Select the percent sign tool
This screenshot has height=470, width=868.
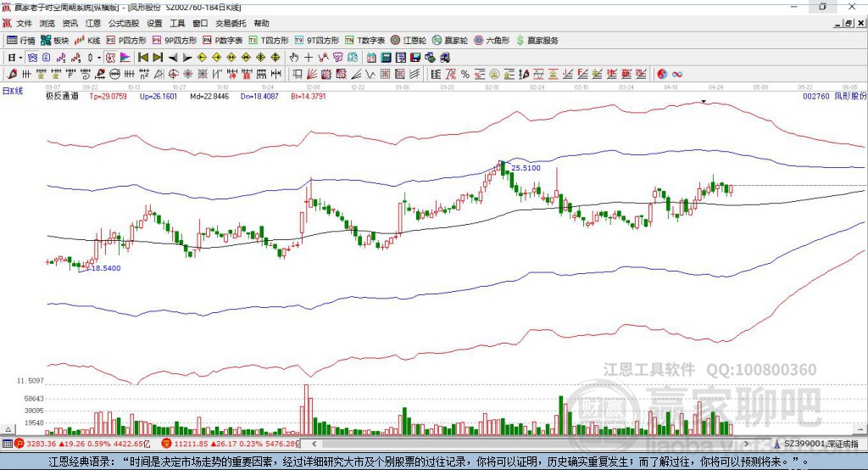coord(465,75)
